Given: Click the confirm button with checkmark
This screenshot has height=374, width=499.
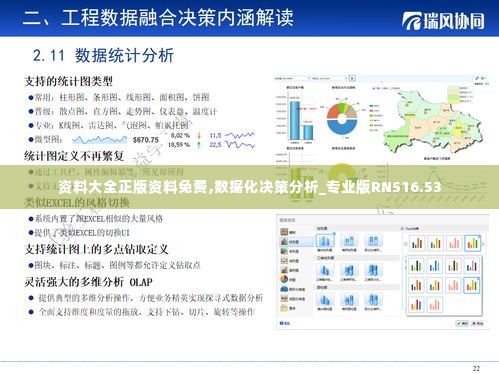Looking at the screenshot, I should (x=463, y=323).
